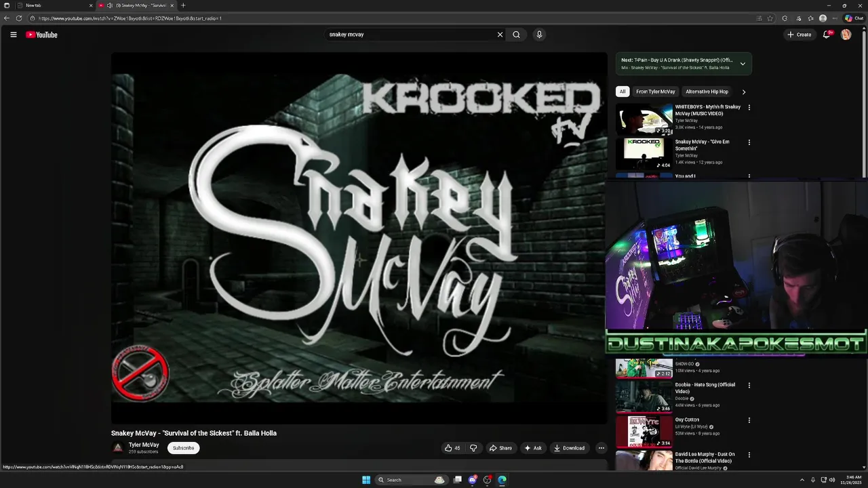The image size is (868, 488).
Task: Open Oxy Cotton video title
Action: pyautogui.click(x=687, y=420)
